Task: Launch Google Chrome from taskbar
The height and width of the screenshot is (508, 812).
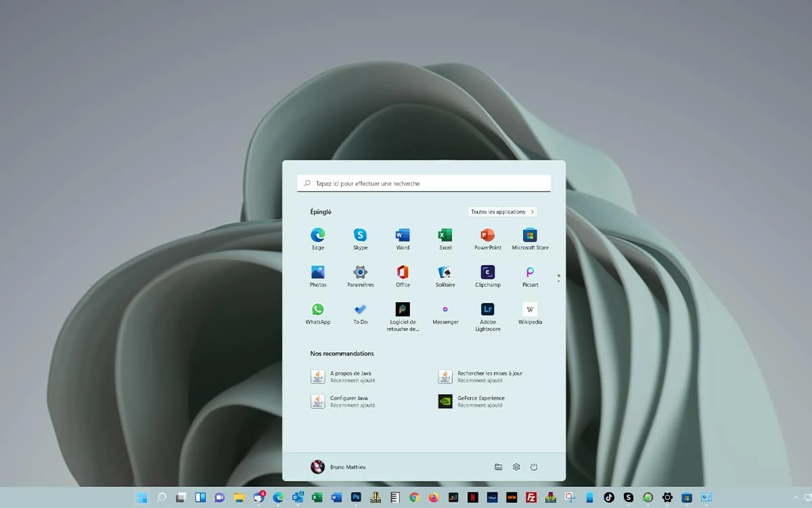Action: tap(414, 497)
